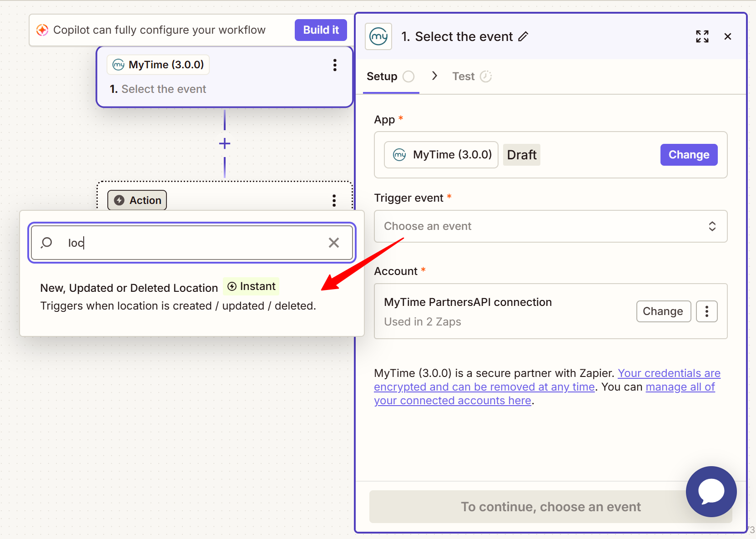Click the Copilot icon in the banner
Image resolution: width=756 pixels, height=539 pixels.
42,30
